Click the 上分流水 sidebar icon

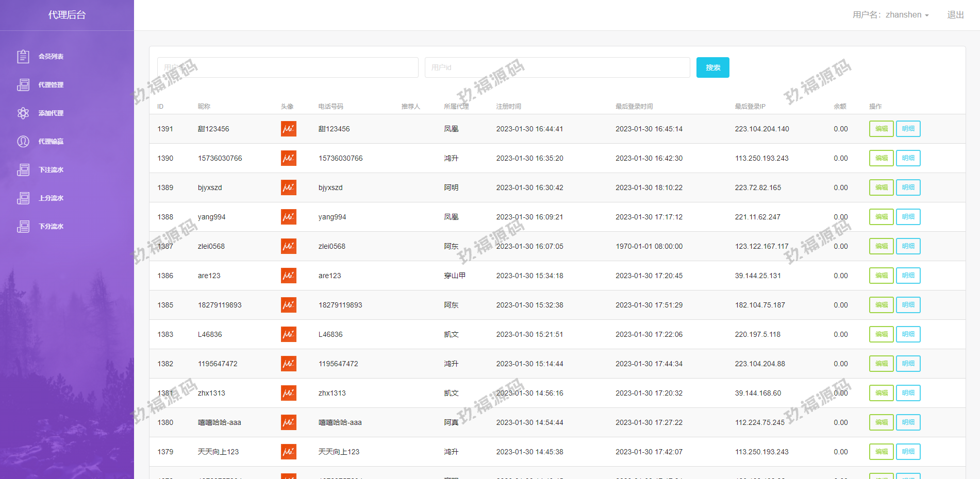tap(23, 198)
